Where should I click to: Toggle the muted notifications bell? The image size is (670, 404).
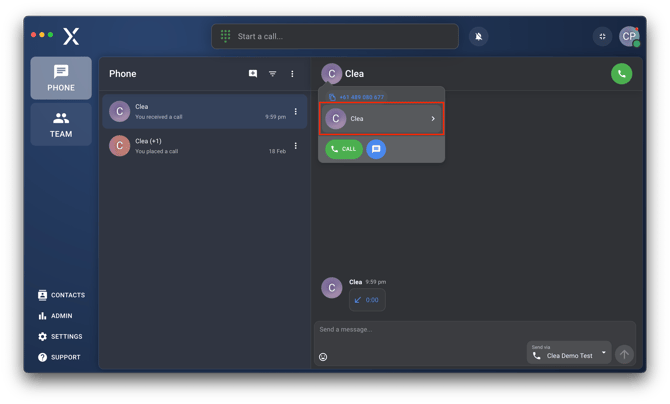click(x=479, y=37)
